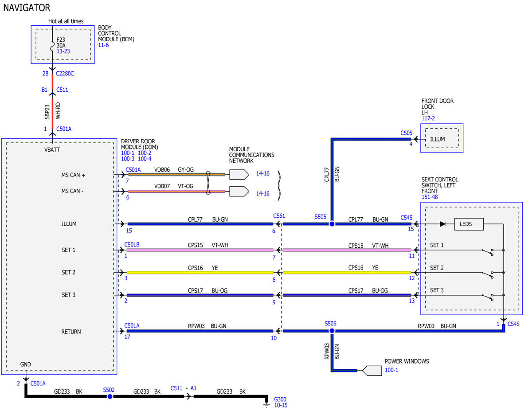Screen dimensions: 532x411
Task: Click the SET 2 switch contact
Action: 489,274
